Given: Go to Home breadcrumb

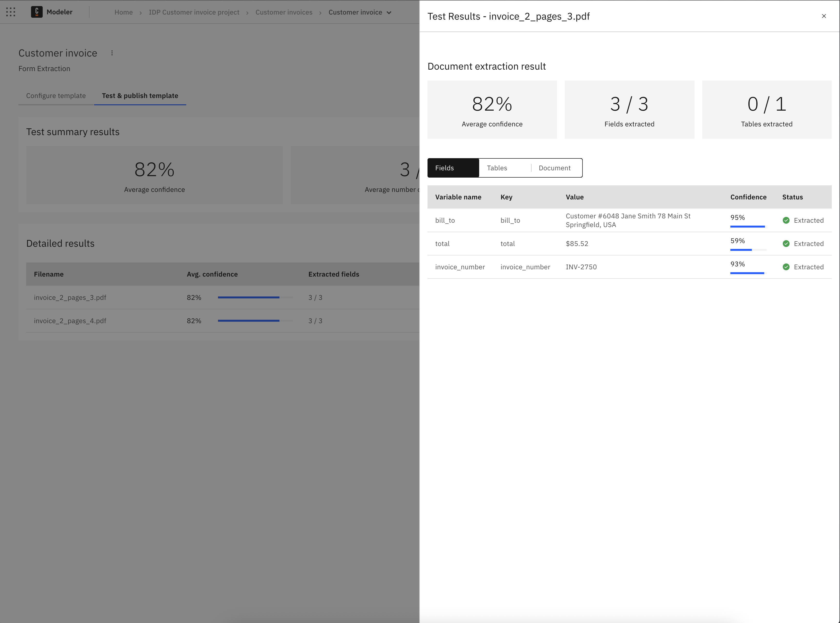Looking at the screenshot, I should tap(124, 12).
